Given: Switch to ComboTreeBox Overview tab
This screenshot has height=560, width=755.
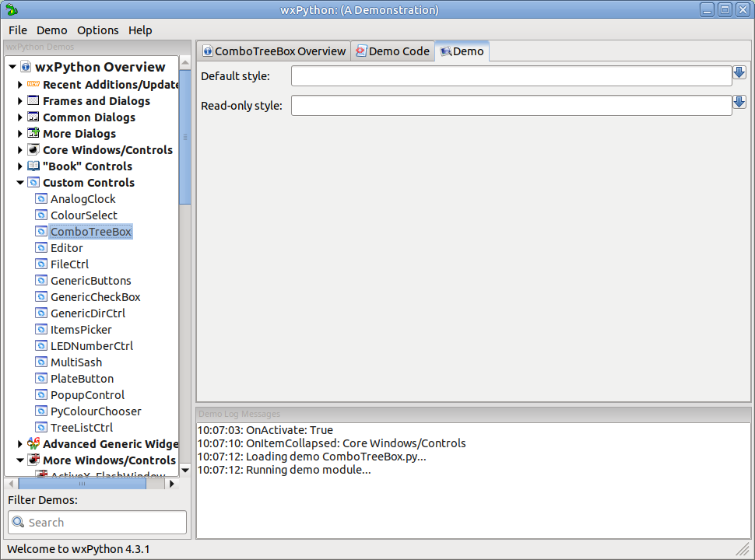Looking at the screenshot, I should (x=274, y=51).
